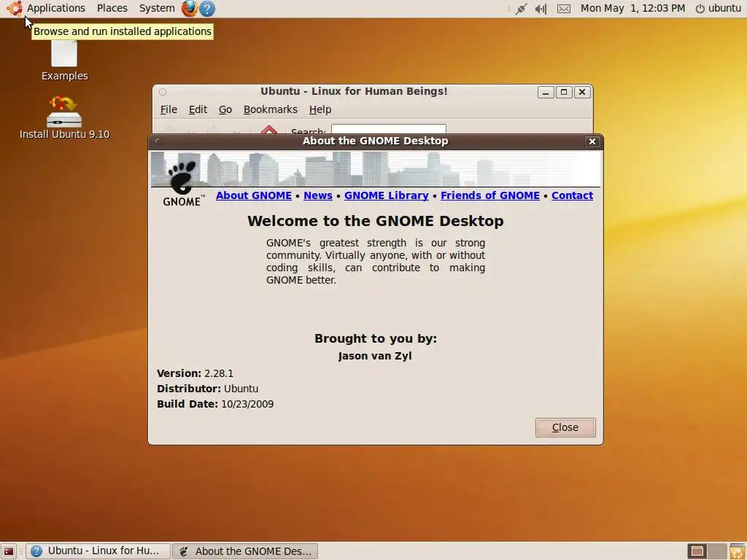Click contributor name Jason van Zyl
This screenshot has width=747, height=560.
(x=375, y=356)
